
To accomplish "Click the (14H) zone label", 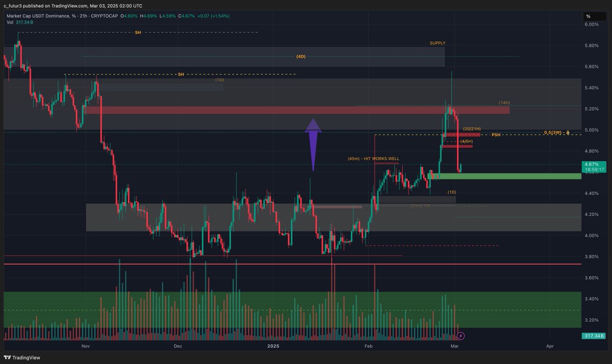I will [x=504, y=103].
